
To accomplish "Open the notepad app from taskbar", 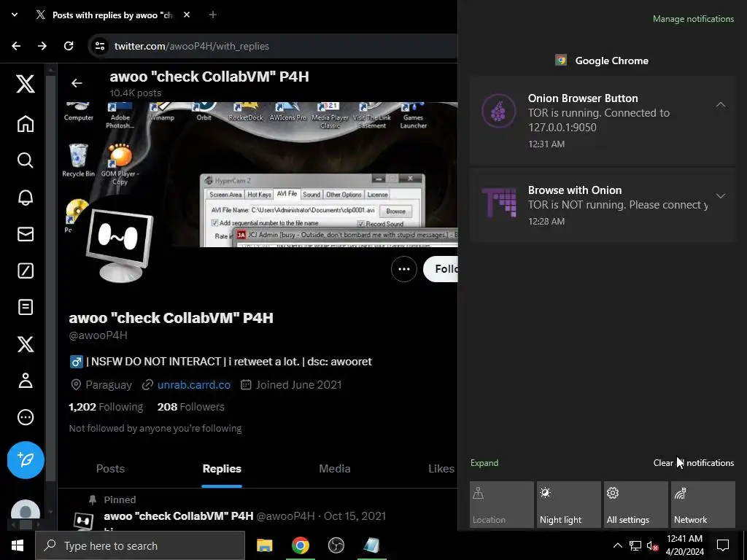I will (371, 545).
